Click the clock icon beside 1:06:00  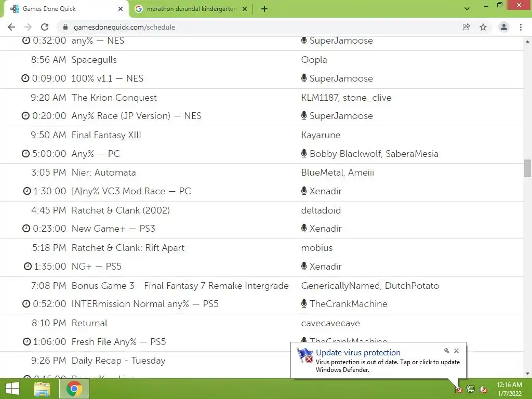pyautogui.click(x=26, y=342)
